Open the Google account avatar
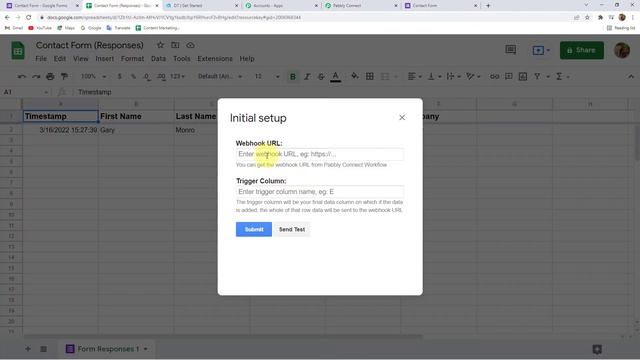Image resolution: width=640 pixels, height=360 pixels. [x=622, y=50]
